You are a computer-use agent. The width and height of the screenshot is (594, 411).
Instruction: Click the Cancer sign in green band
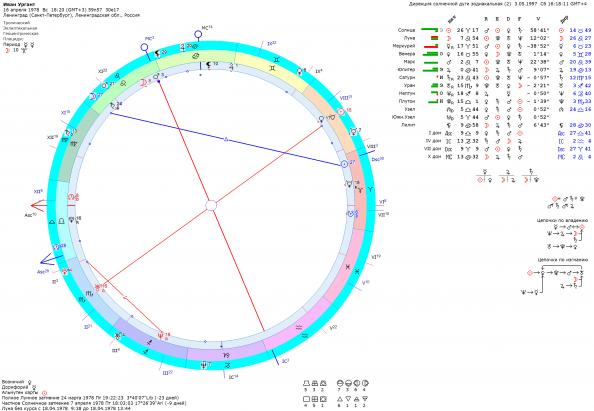pos(195,56)
